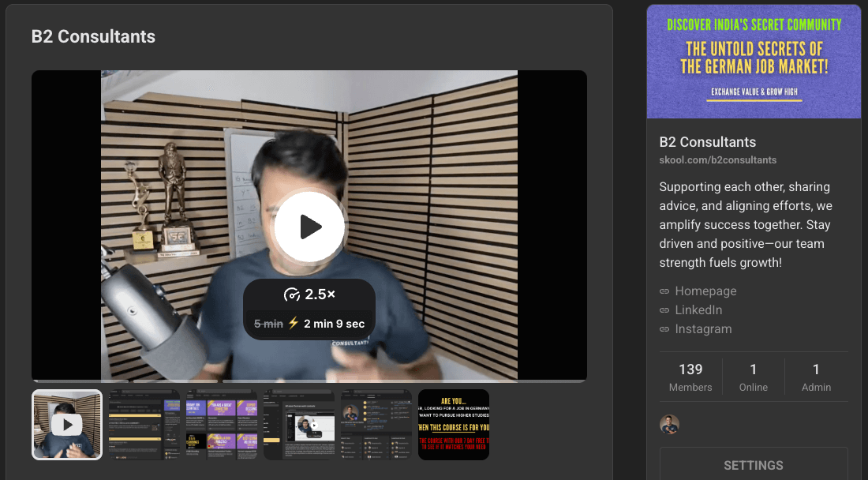Visit the LinkedIn link
This screenshot has height=480, width=868.
click(698, 310)
